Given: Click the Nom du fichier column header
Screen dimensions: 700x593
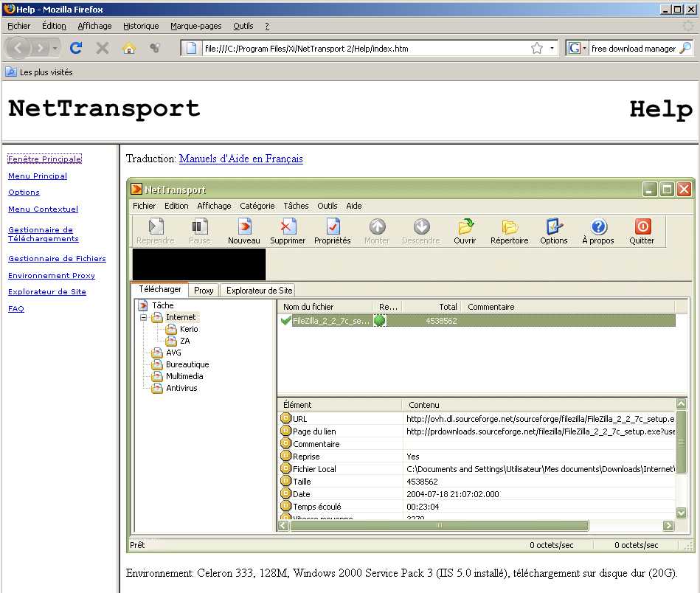Looking at the screenshot, I should pyautogui.click(x=325, y=307).
